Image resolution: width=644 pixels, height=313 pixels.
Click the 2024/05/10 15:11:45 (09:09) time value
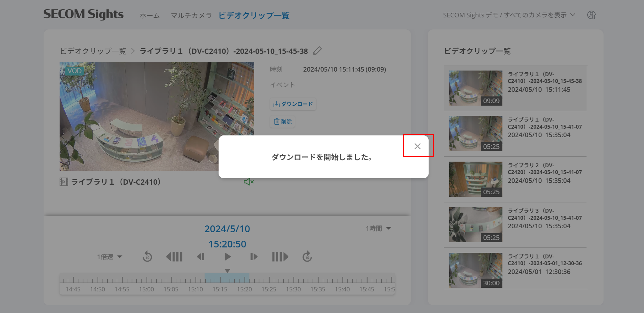(x=344, y=69)
